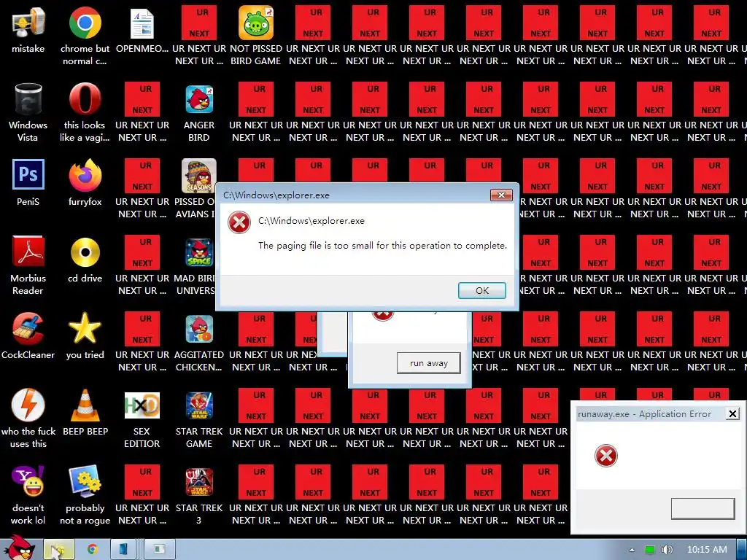Open the NOT PISSED BIRD GAME icon
Viewport: 747px width, 560px height.
[256, 23]
